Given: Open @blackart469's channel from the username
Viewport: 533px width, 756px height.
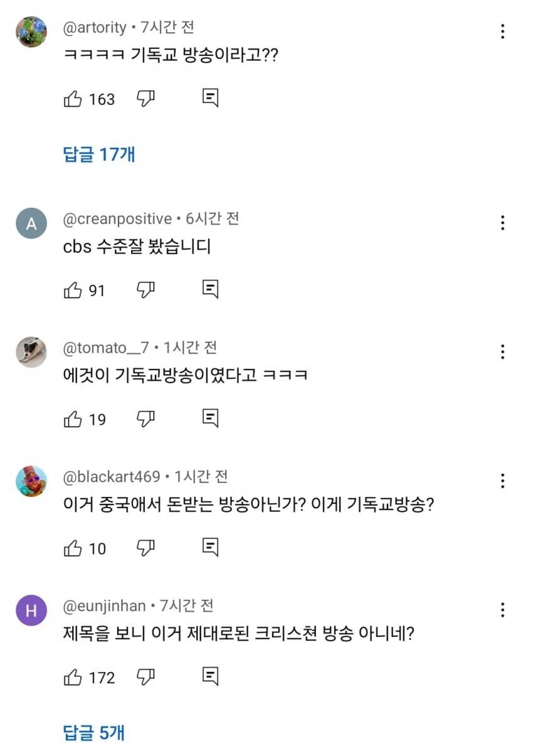Looking at the screenshot, I should pos(112,477).
